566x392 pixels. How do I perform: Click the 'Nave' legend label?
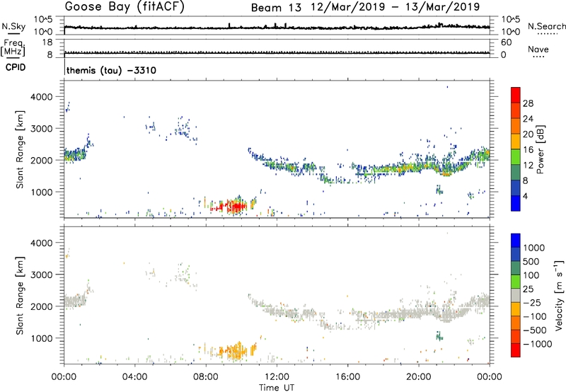538,50
